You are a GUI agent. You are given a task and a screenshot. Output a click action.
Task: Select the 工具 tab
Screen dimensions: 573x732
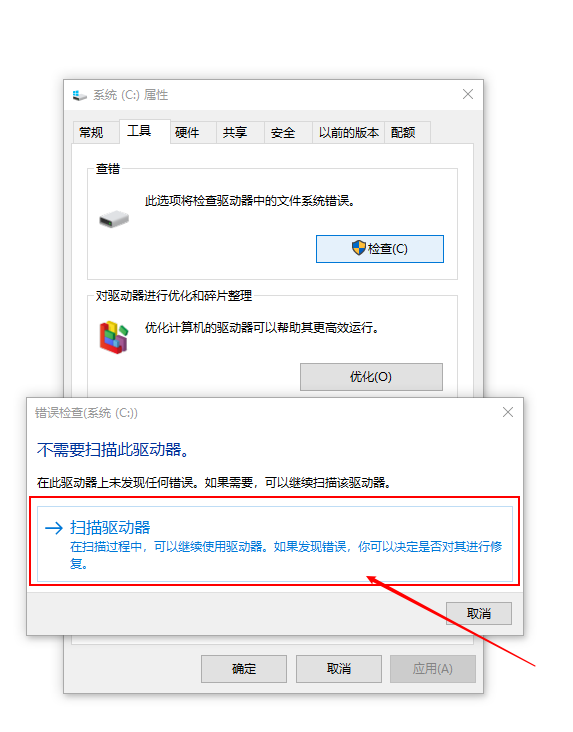(139, 131)
